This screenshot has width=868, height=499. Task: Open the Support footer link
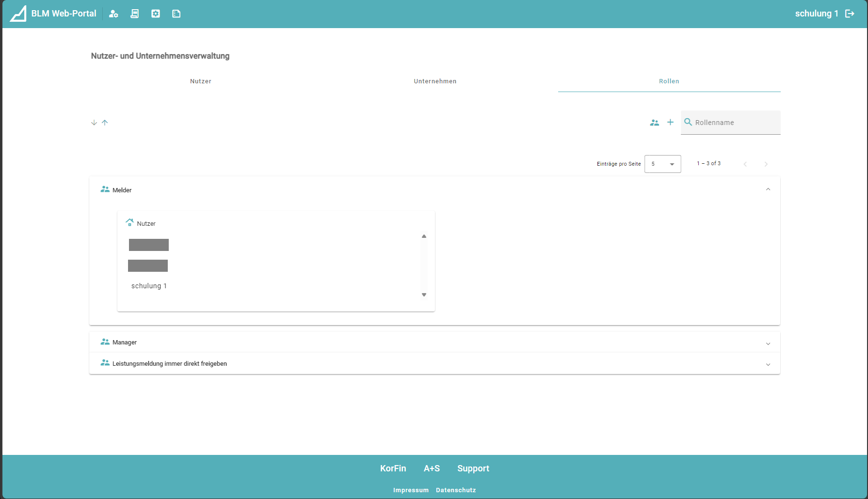tap(473, 468)
